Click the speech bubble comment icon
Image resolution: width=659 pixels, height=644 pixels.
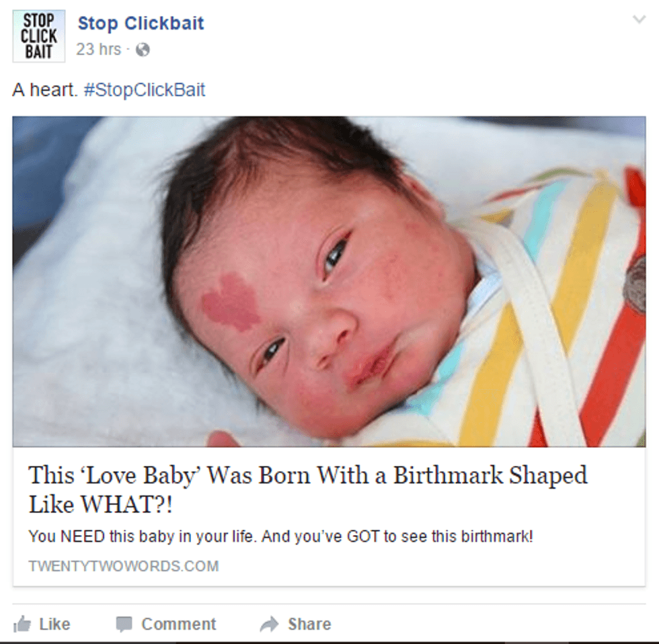124,625
